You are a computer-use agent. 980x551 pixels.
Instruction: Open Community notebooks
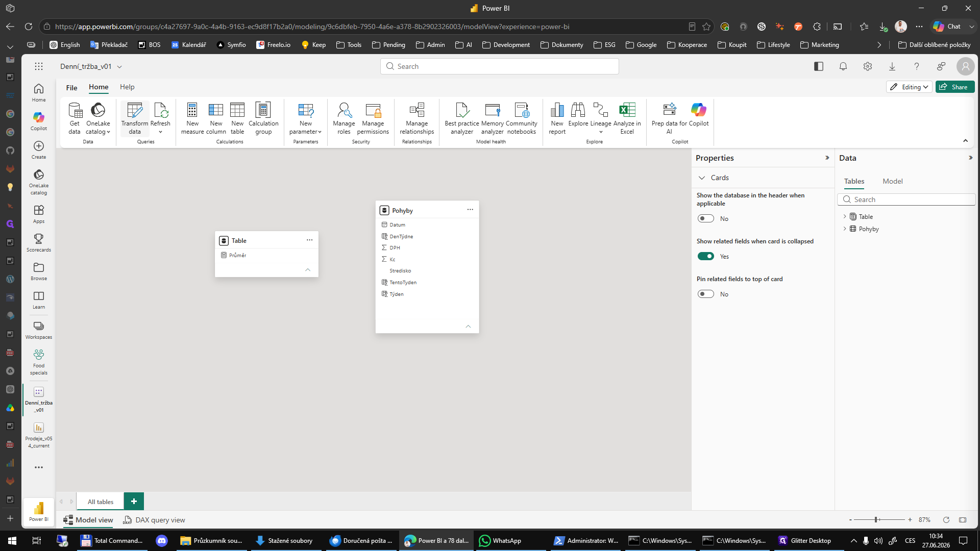click(522, 118)
